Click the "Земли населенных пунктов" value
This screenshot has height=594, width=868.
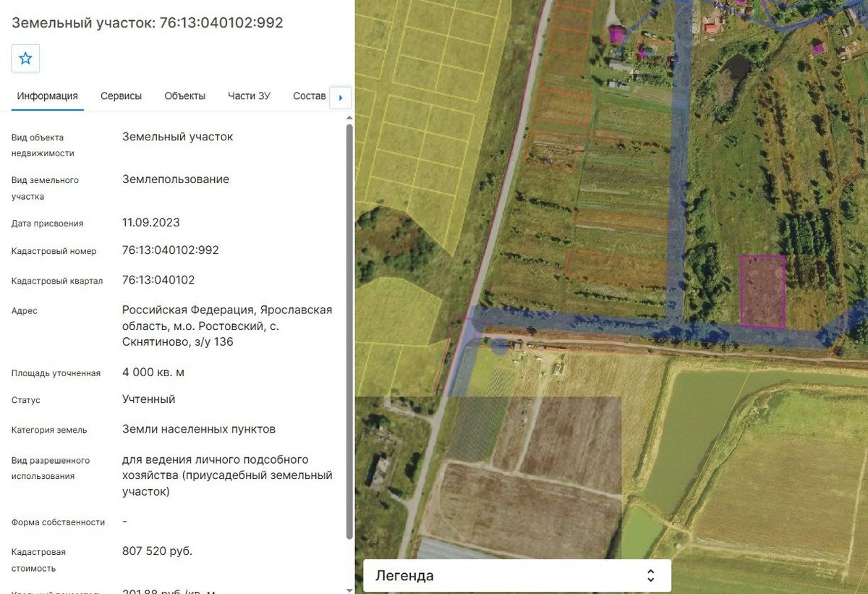coord(199,429)
